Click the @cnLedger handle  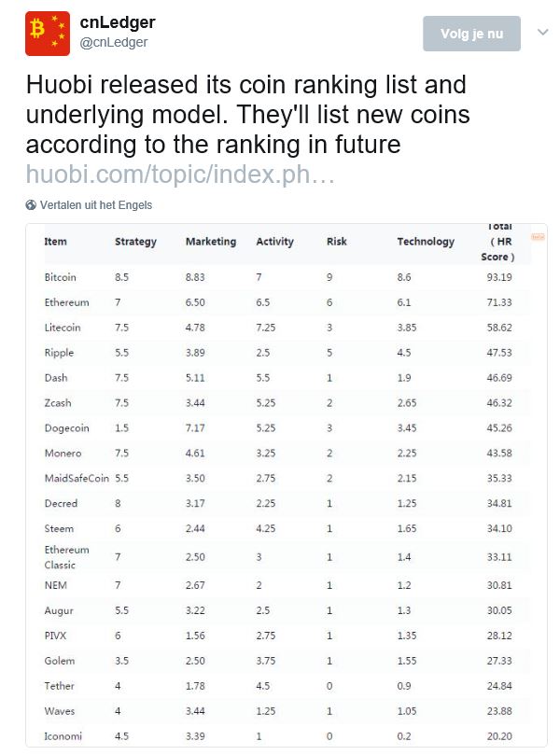pyautogui.click(x=114, y=43)
